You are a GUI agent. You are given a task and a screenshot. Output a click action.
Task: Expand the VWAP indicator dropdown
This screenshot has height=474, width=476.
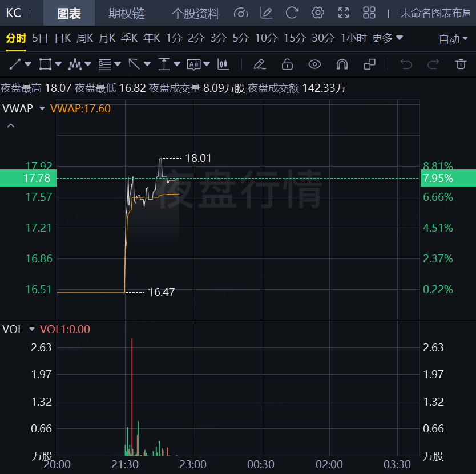(42, 108)
